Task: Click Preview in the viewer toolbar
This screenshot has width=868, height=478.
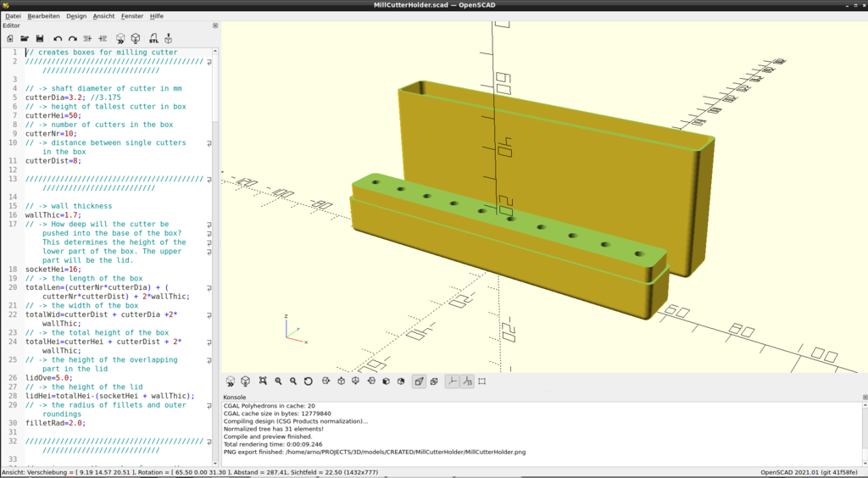Action: (x=231, y=381)
